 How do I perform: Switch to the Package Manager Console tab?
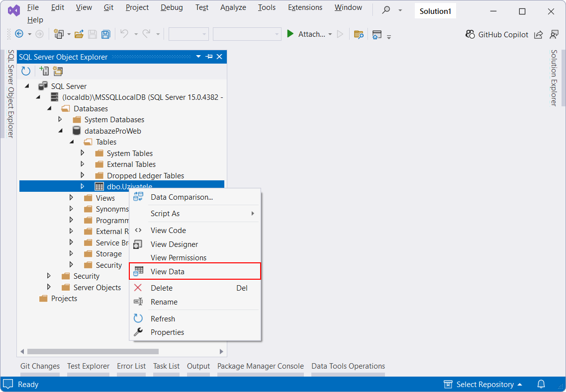coord(260,366)
